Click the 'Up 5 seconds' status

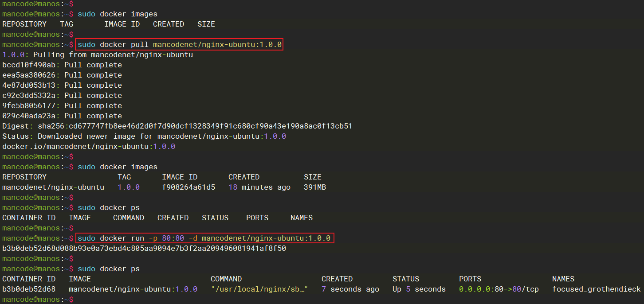click(x=419, y=289)
